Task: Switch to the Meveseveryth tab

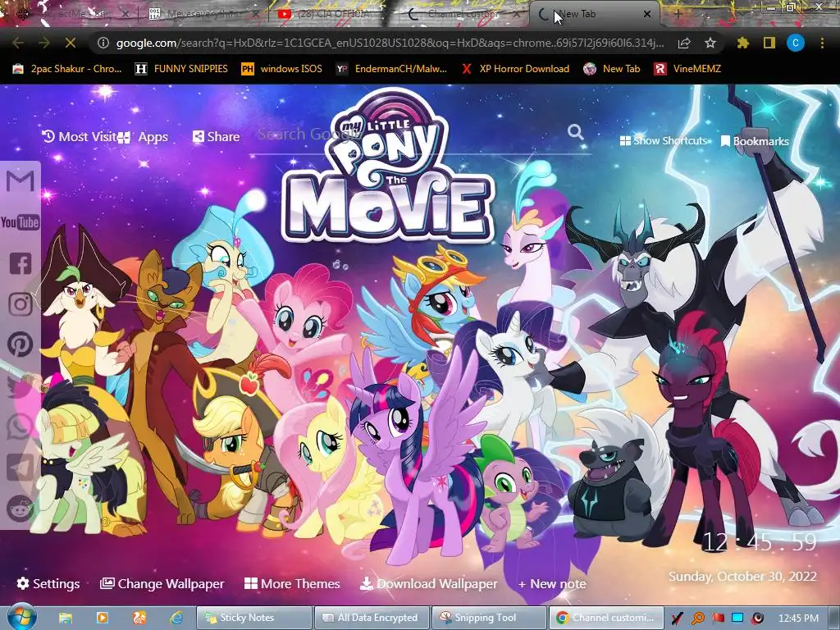Action: [203, 14]
